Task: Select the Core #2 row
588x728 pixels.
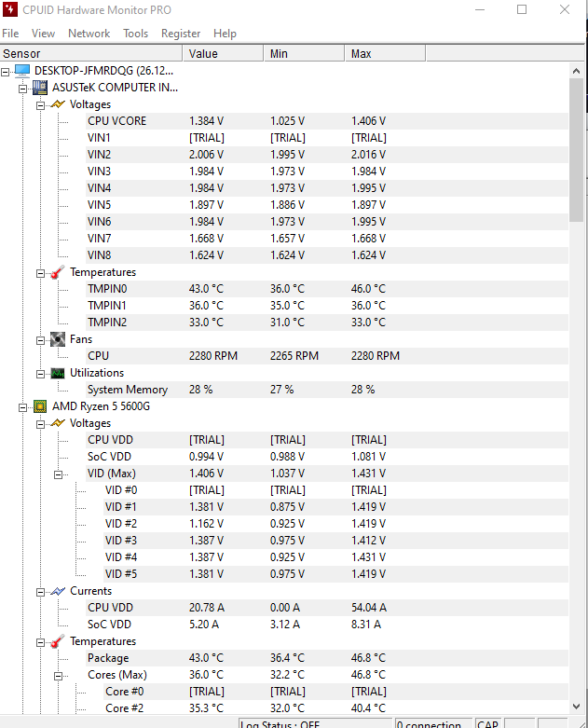Action: (x=336, y=708)
